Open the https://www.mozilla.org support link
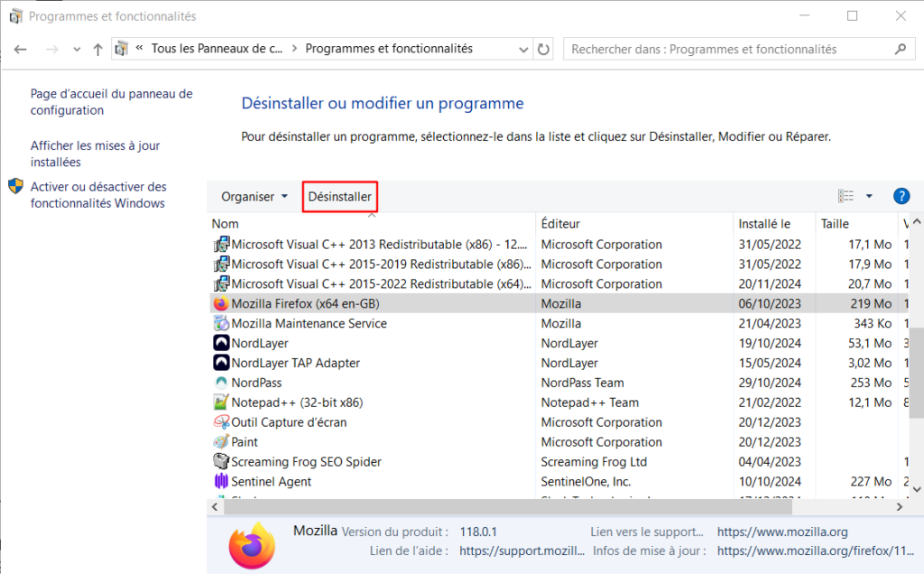Screen dimensions: 924x574 point(782,532)
